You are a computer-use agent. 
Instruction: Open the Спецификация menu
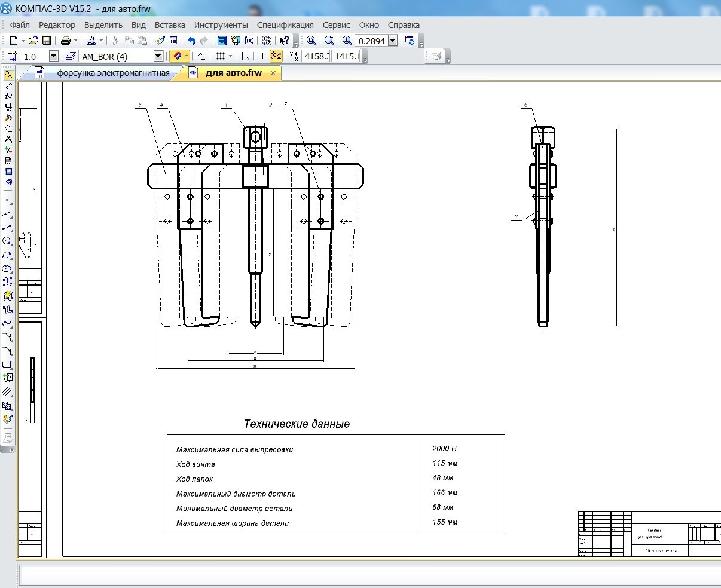point(285,25)
